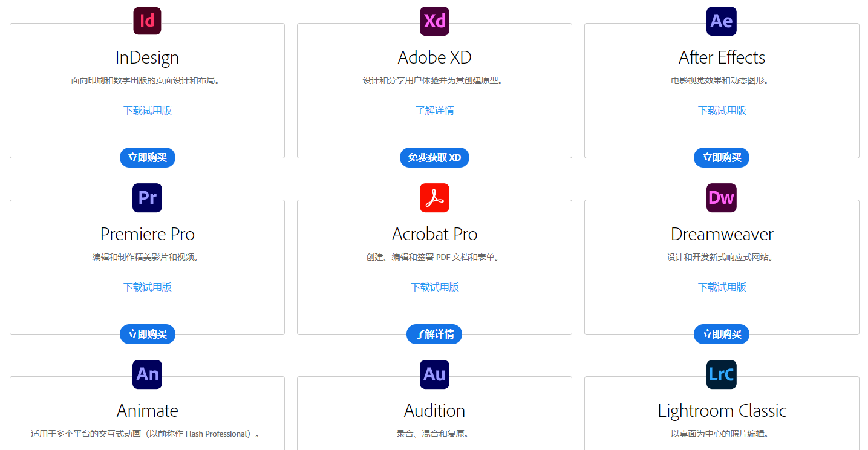The width and height of the screenshot is (868, 450).
Task: Select the After Effects product title
Action: (722, 57)
